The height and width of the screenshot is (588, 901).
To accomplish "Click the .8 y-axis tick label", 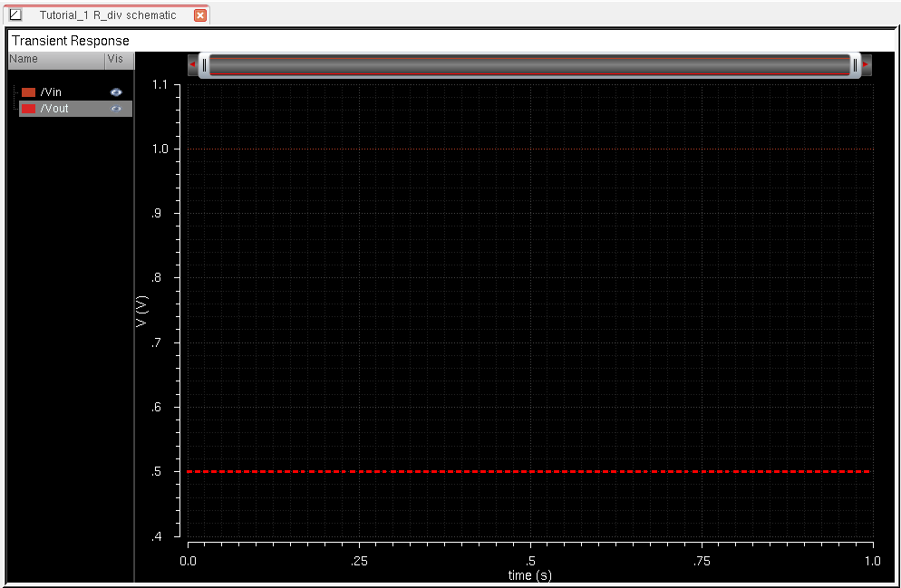I will point(156,278).
